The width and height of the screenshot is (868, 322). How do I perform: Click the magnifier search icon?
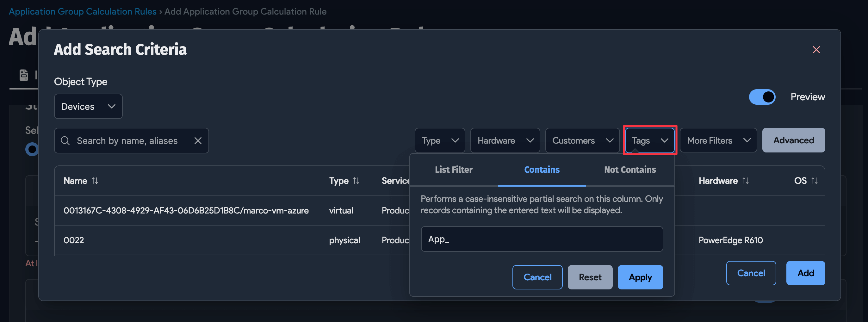pyautogui.click(x=65, y=141)
